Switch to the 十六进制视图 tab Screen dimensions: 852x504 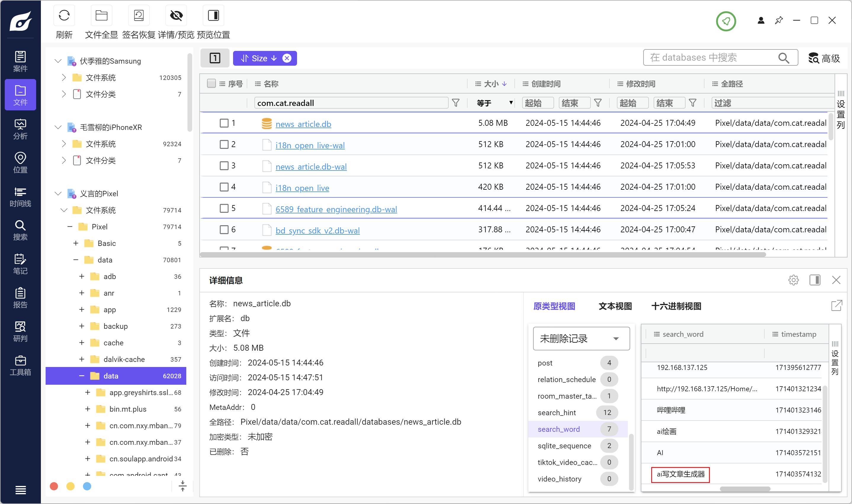pos(676,306)
